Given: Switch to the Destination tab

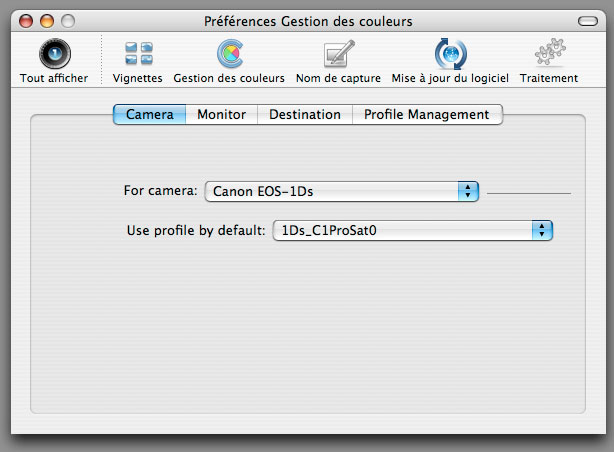Looking at the screenshot, I should point(305,114).
